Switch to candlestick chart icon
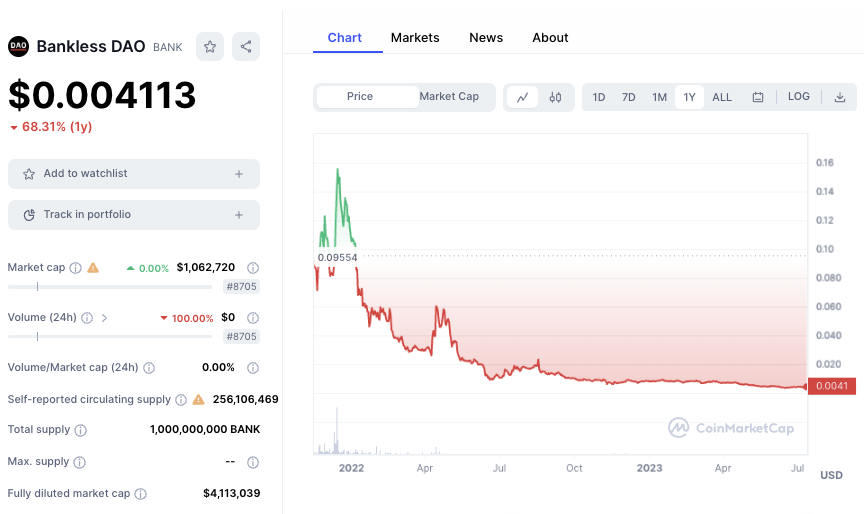Viewport: 864px width, 514px height. click(x=555, y=98)
